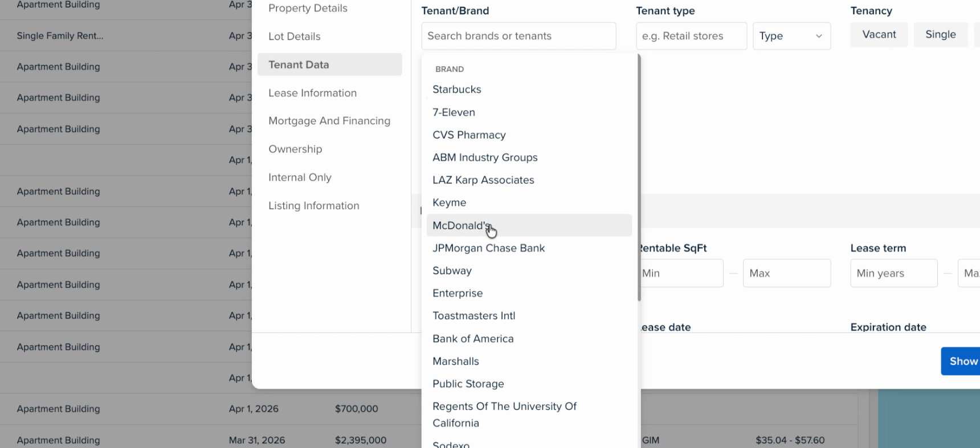
Task: Open the Type dropdown for tenant type
Action: [791, 36]
